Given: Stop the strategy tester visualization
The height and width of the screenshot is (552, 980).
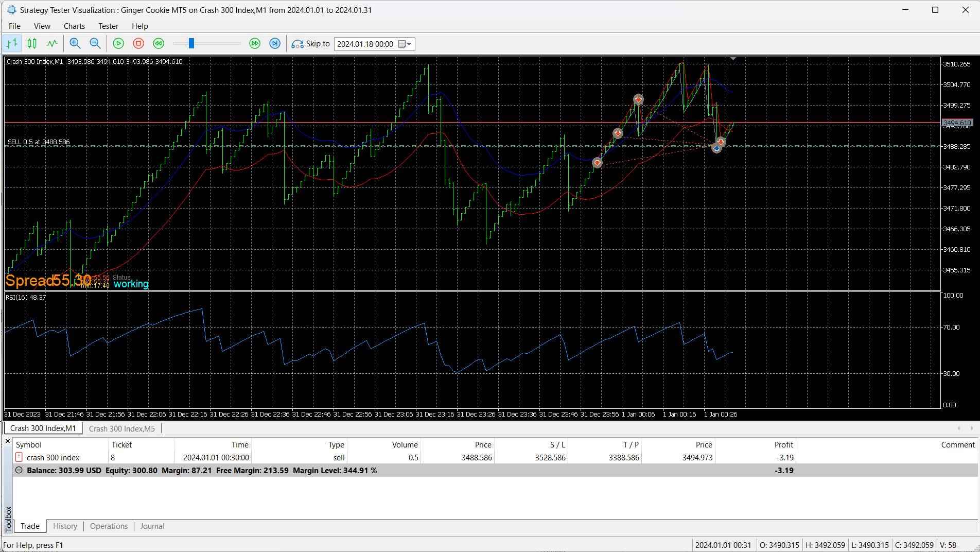Looking at the screenshot, I should pos(138,44).
